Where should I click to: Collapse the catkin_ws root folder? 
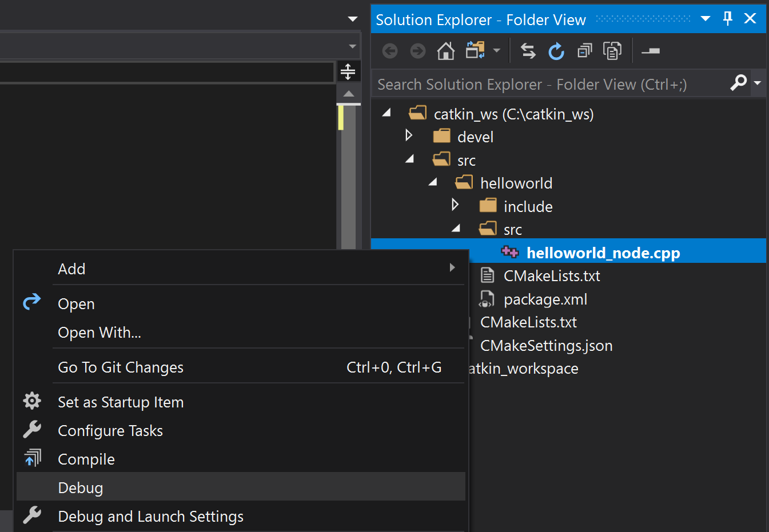coord(387,113)
